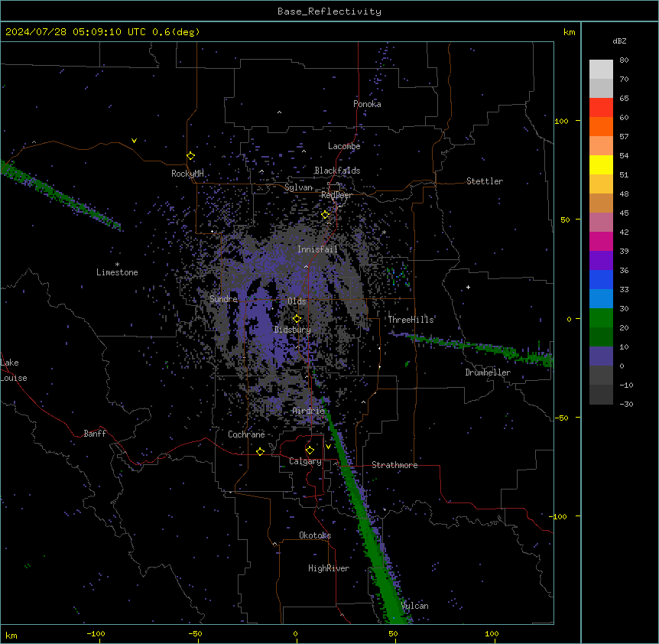This screenshot has width=659, height=644.
Task: Select the Innisfail label
Action: coord(317,249)
